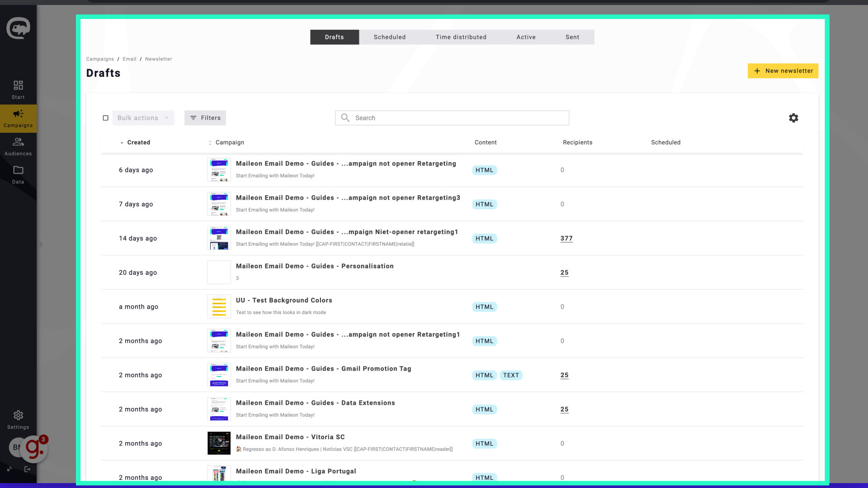Image resolution: width=868 pixels, height=488 pixels.
Task: Open thumbnail of Gmail Promotion Tag campaign
Action: coord(219,375)
